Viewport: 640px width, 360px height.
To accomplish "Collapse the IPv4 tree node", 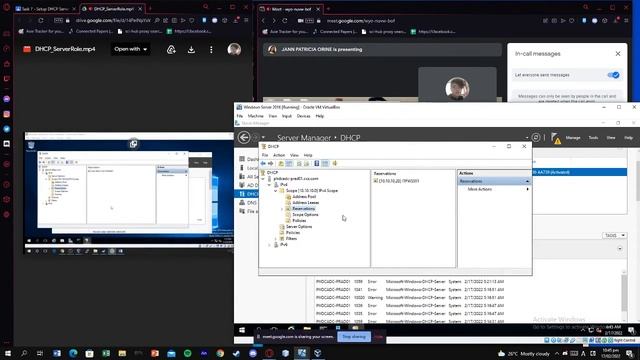I will coord(269,184).
